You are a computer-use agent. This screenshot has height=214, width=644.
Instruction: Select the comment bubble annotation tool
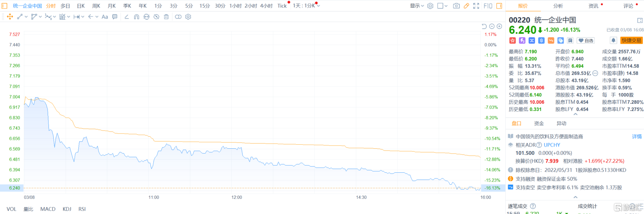coord(115,17)
